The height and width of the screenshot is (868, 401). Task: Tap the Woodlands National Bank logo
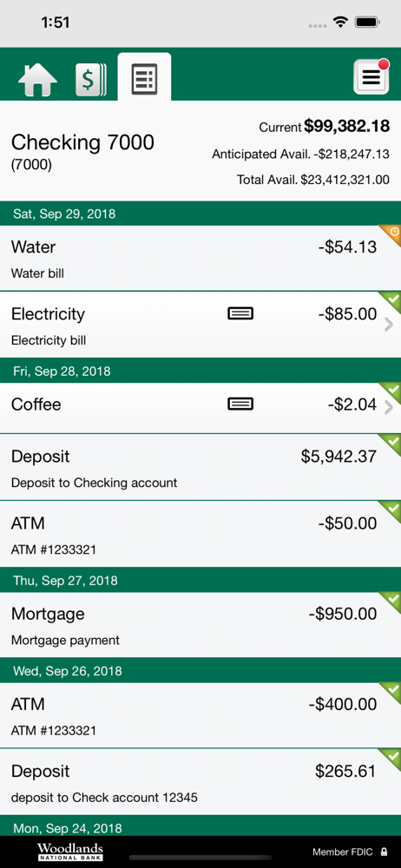click(x=70, y=852)
